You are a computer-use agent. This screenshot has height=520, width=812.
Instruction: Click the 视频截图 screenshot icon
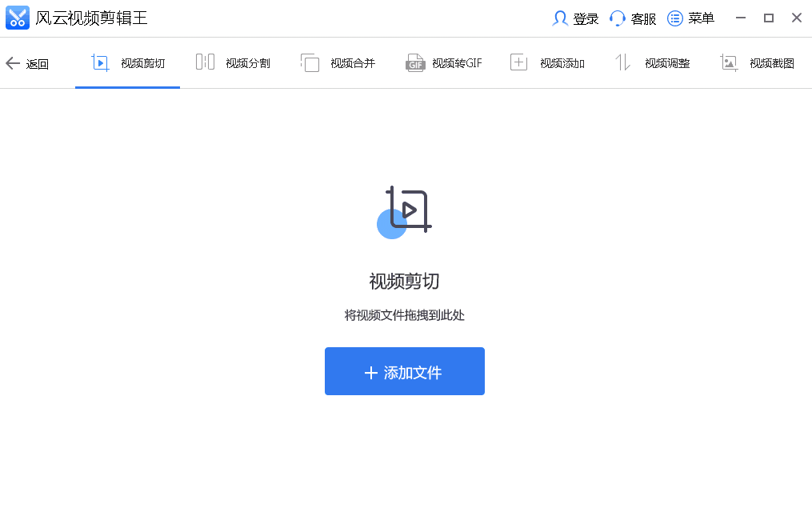(728, 62)
